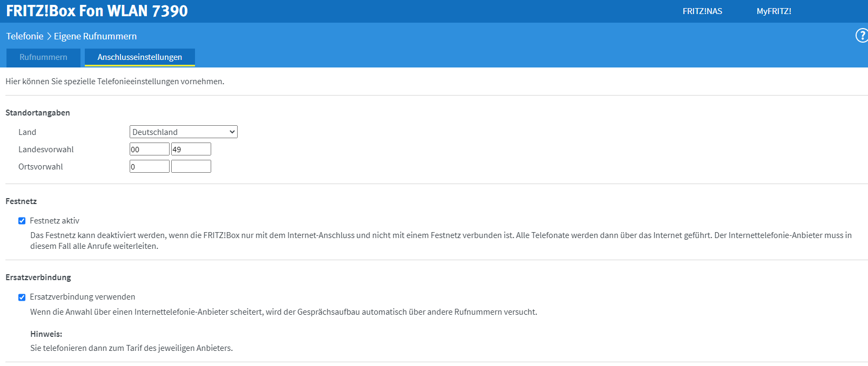This screenshot has width=868, height=366.
Task: Click the Telefonie breadcrumb
Action: [x=25, y=36]
